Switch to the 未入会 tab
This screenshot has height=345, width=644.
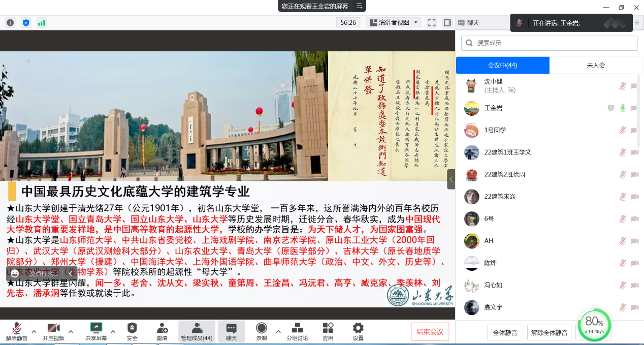point(595,65)
